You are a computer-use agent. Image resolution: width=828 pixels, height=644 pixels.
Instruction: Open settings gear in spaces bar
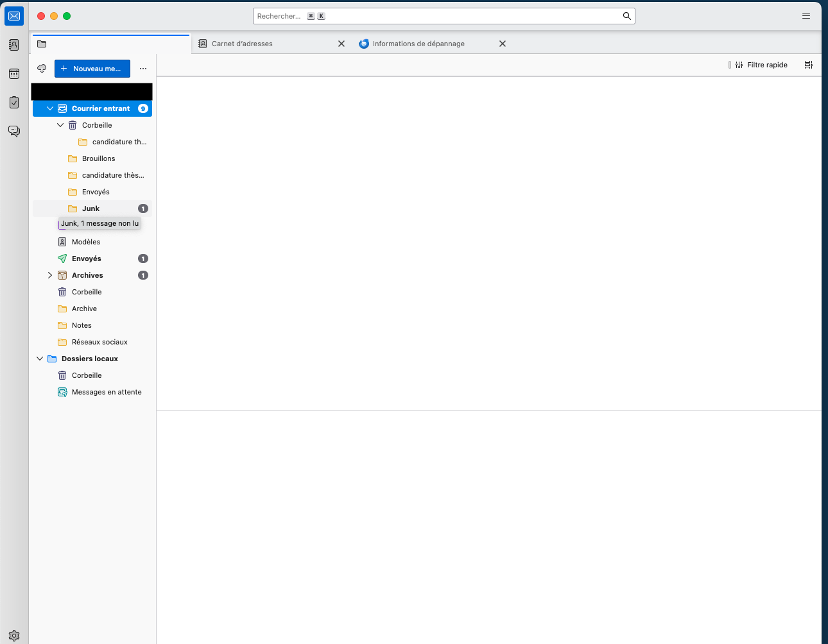(14, 636)
